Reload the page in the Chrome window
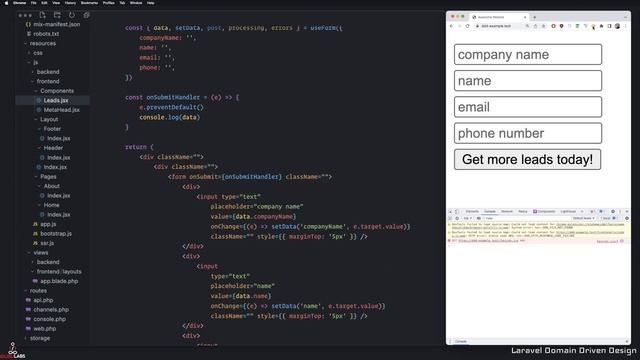640x360 pixels. click(x=467, y=26)
